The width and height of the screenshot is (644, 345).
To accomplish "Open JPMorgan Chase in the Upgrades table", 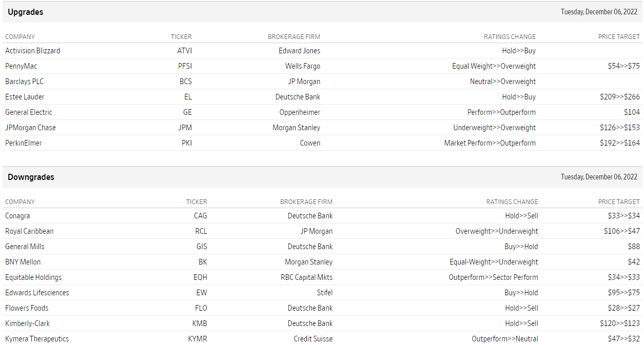I will [30, 128].
